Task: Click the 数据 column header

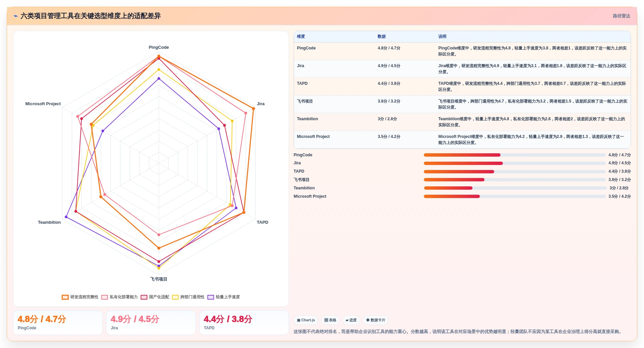Action: point(382,36)
